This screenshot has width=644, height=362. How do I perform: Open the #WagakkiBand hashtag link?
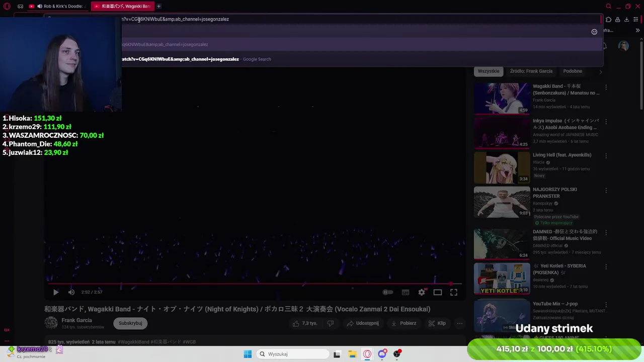pos(133,342)
